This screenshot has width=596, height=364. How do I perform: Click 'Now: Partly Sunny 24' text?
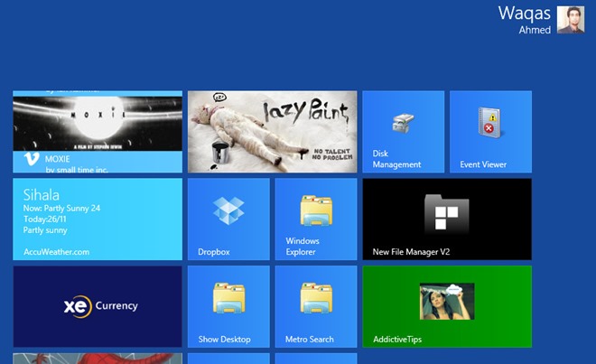coord(61,208)
